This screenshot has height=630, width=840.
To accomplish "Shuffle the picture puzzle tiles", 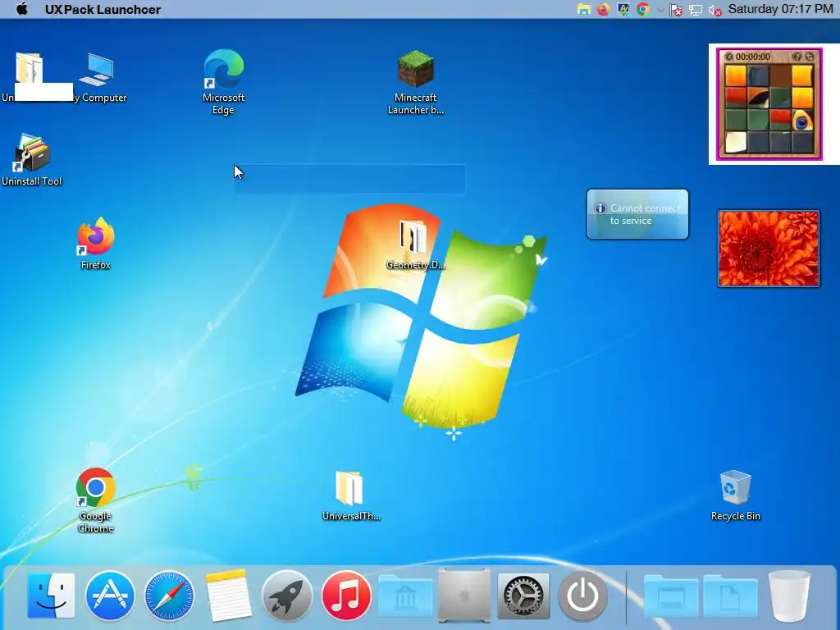I will coord(810,57).
